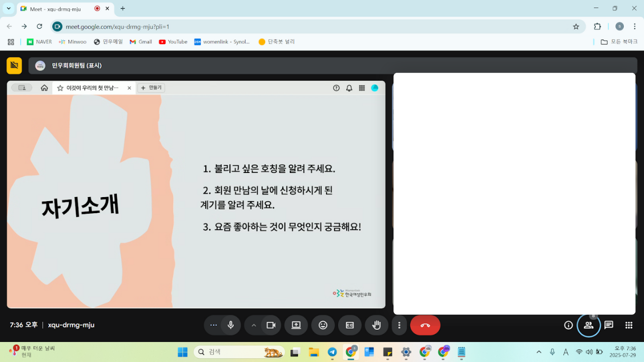The image size is (644, 362).
Task: Raise hand in the meeting
Action: coord(376,325)
